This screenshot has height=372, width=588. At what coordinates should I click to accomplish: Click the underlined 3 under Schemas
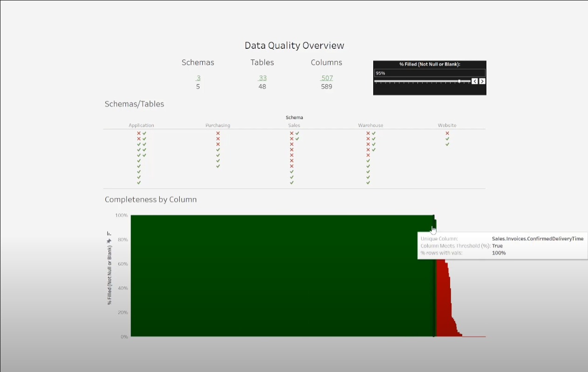pos(198,78)
